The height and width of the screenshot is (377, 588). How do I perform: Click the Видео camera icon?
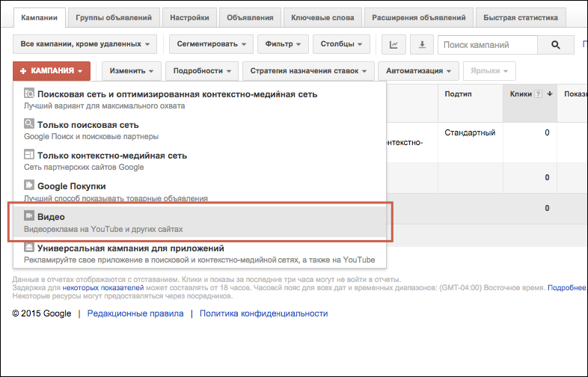point(29,215)
